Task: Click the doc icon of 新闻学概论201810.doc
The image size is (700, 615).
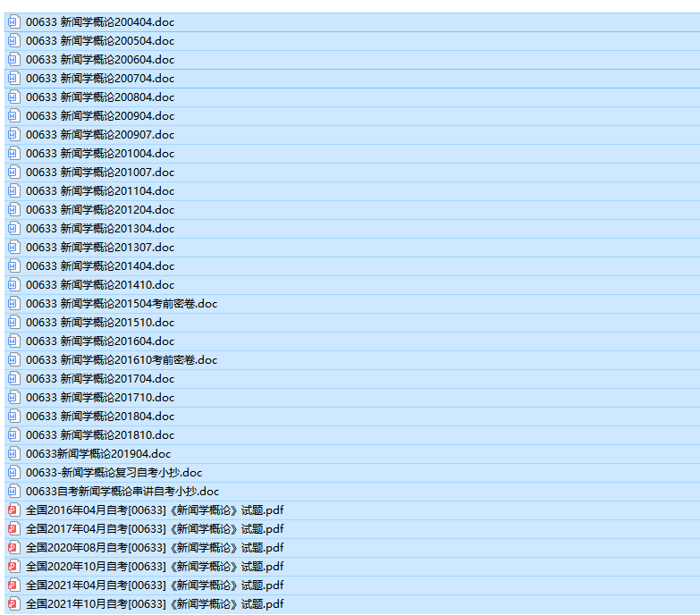Action: click(x=13, y=434)
